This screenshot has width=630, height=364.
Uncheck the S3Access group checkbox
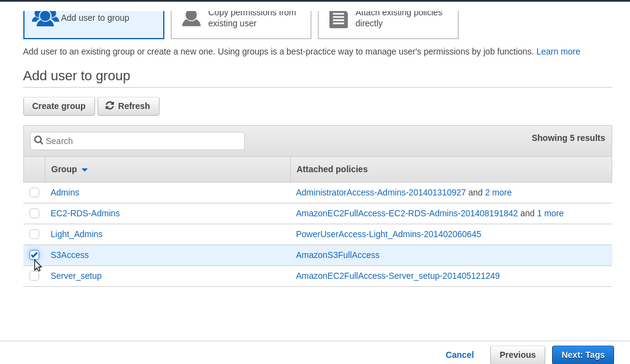point(34,255)
